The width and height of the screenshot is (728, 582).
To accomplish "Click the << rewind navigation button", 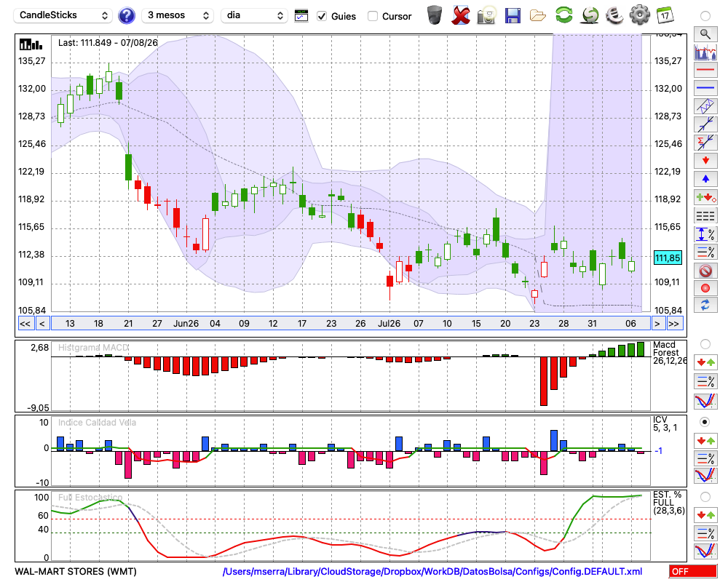I will (25, 324).
